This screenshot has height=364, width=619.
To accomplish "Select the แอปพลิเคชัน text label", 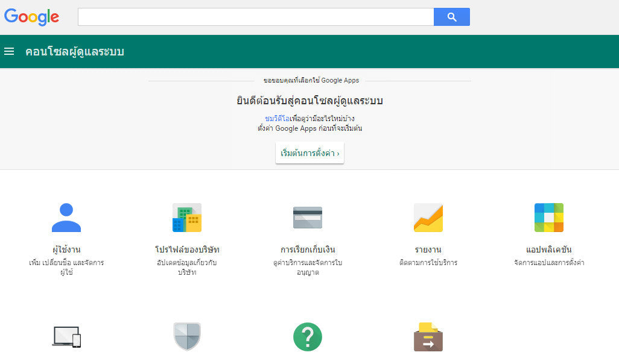I will click(x=548, y=249).
